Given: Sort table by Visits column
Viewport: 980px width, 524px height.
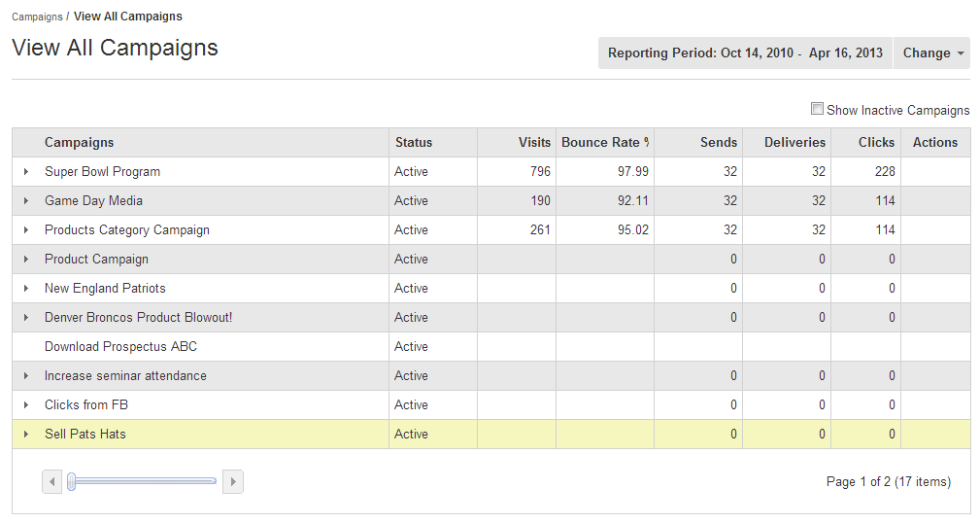Looking at the screenshot, I should point(534,143).
